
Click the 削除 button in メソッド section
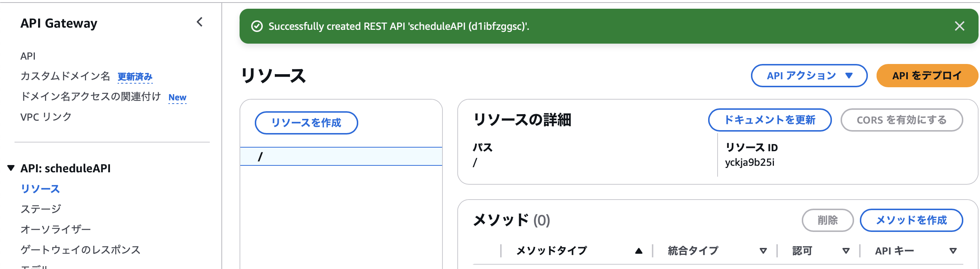coord(827,220)
